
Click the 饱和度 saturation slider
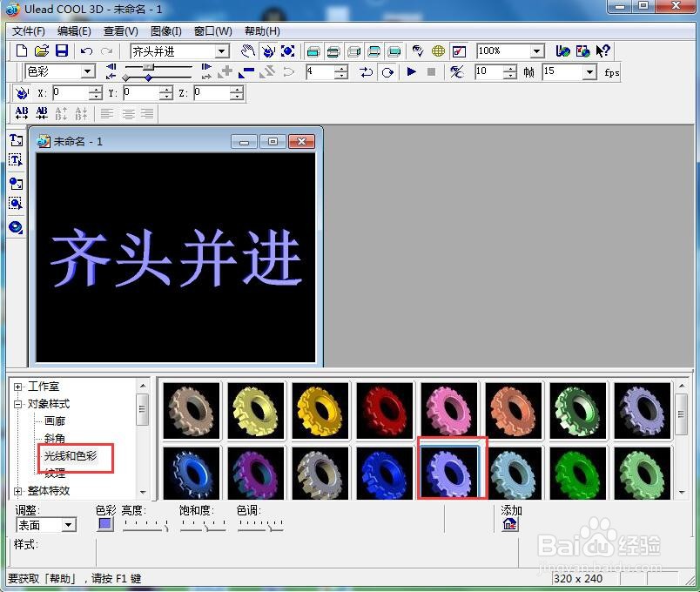[203, 525]
